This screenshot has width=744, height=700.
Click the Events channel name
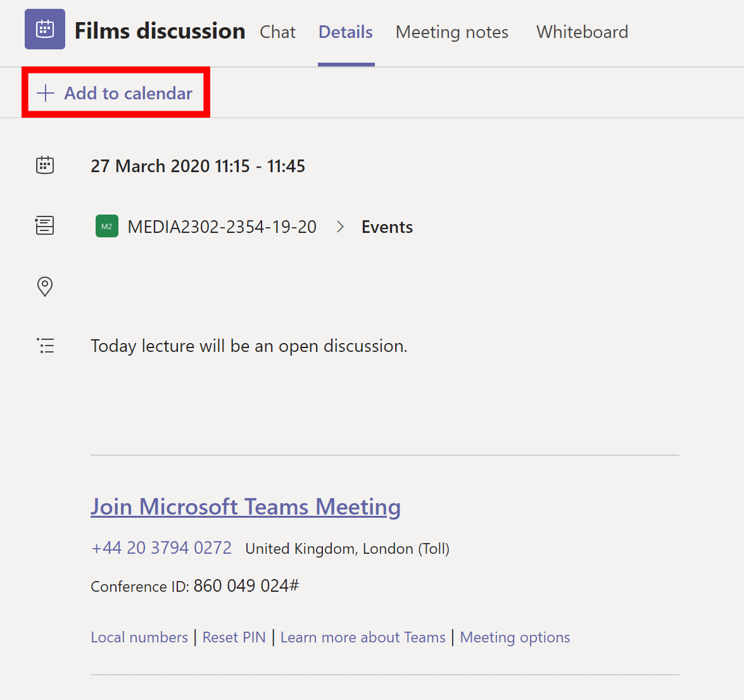[387, 227]
